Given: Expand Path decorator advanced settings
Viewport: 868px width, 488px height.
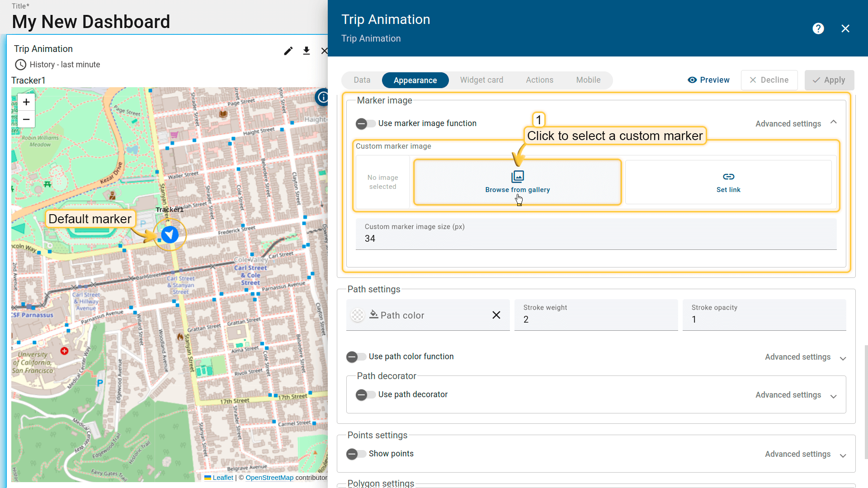Looking at the screenshot, I should click(833, 396).
